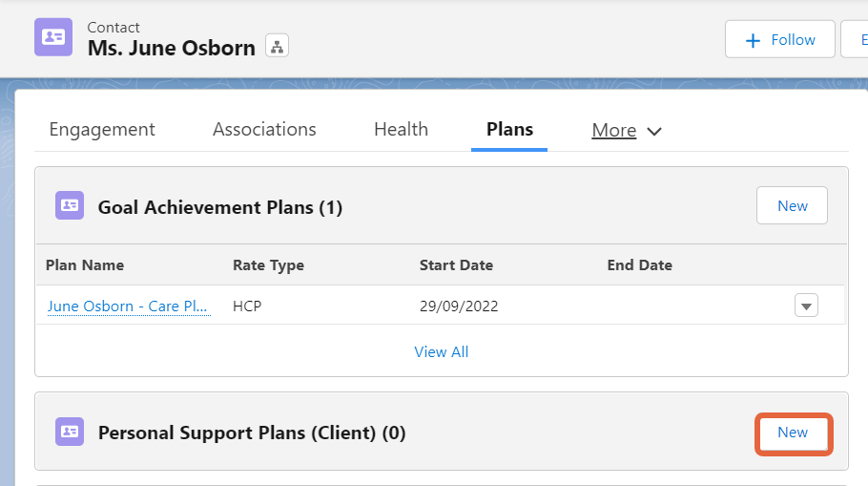This screenshot has width=868, height=486.
Task: Open the Health tab
Action: click(x=402, y=129)
